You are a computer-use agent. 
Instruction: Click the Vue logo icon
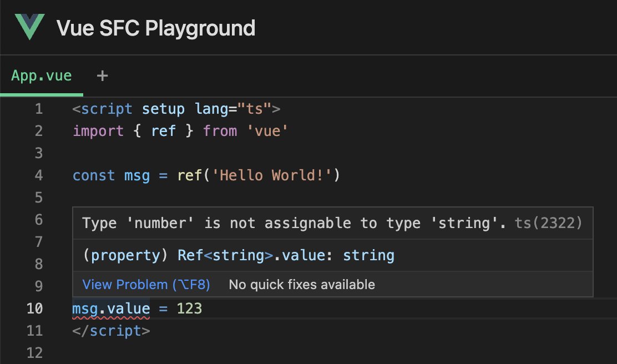[29, 27]
